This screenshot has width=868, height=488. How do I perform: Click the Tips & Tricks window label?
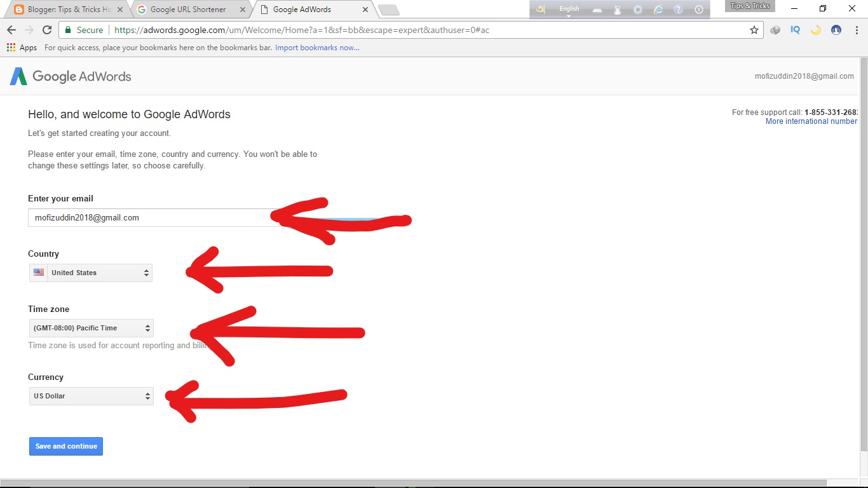(x=750, y=6)
